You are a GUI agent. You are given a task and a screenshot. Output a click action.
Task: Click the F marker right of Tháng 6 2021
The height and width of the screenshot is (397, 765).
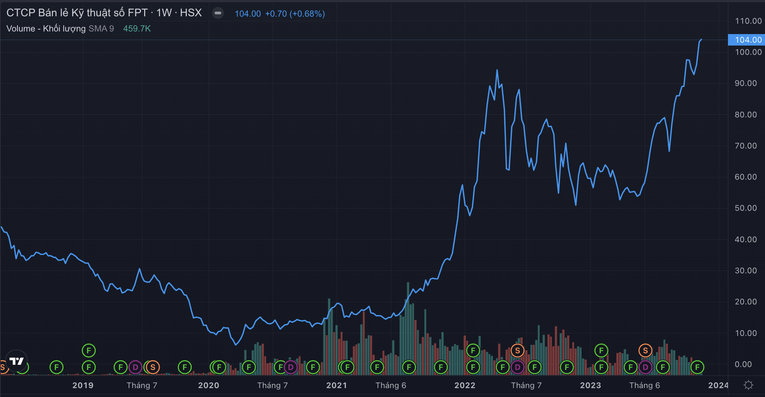tap(409, 367)
